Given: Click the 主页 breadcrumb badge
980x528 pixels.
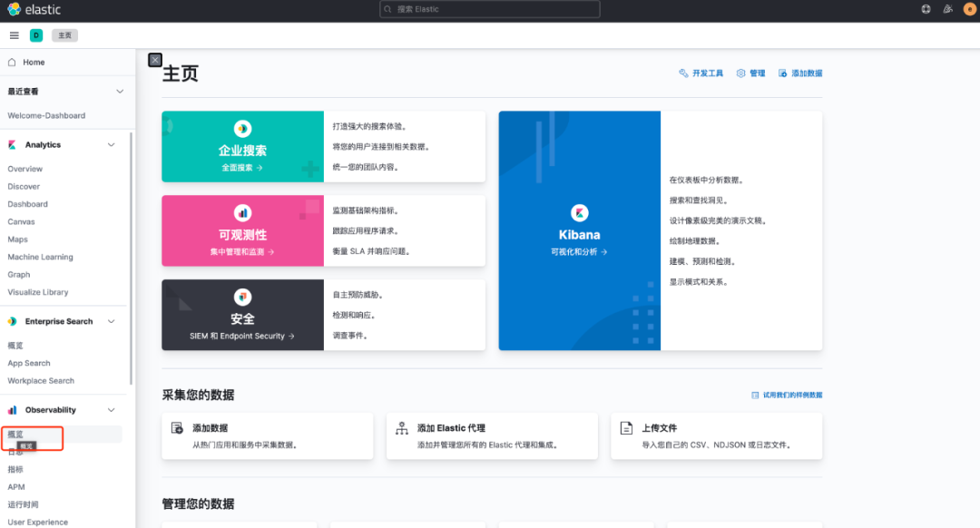Looking at the screenshot, I should (x=65, y=35).
